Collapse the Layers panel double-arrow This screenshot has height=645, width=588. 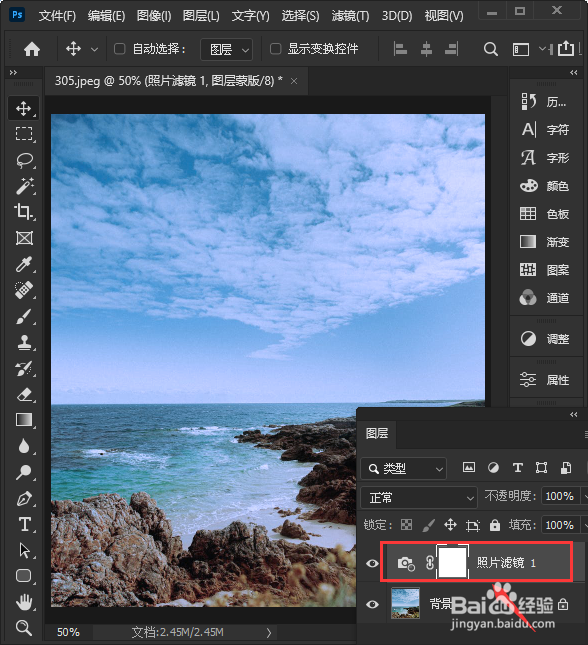574,414
